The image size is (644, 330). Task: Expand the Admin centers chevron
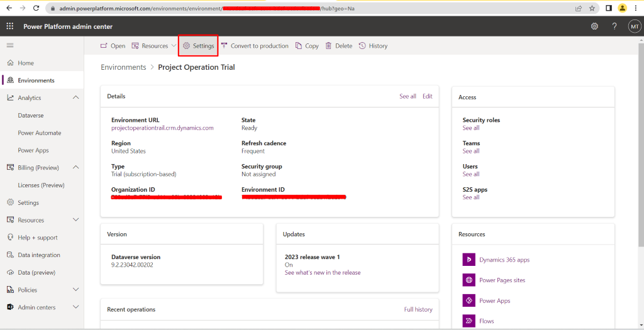(x=75, y=307)
